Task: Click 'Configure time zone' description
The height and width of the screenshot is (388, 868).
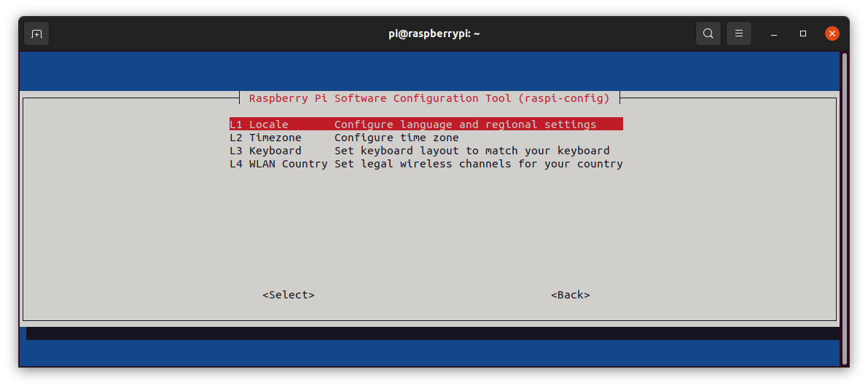Action: click(396, 138)
